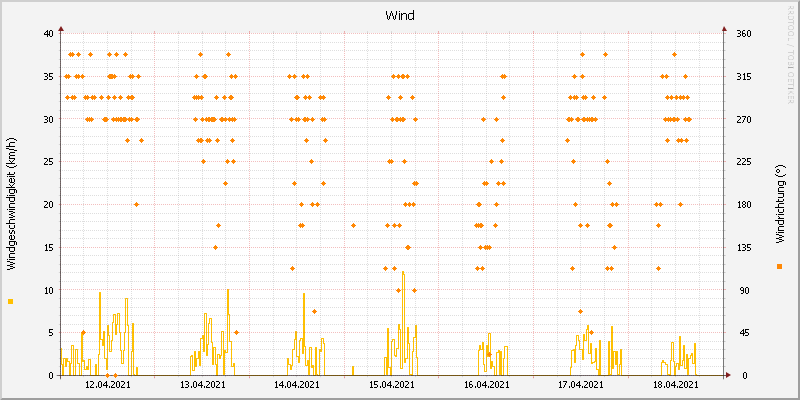
Task: Click the 30 value on speed axis
Action: pyautogui.click(x=48, y=119)
